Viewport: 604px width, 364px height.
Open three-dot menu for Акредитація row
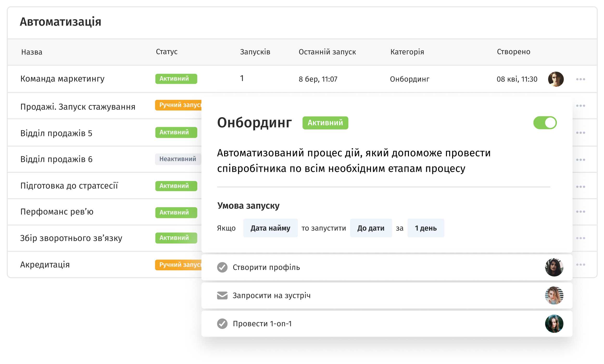tap(580, 264)
